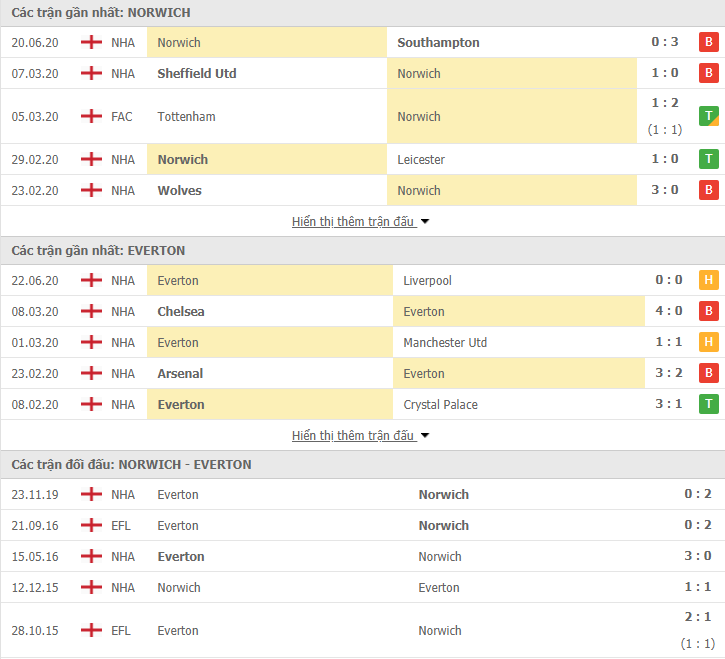
Task: Select the 'Các trận gần nhất: NORWICH' header
Action: click(101, 12)
